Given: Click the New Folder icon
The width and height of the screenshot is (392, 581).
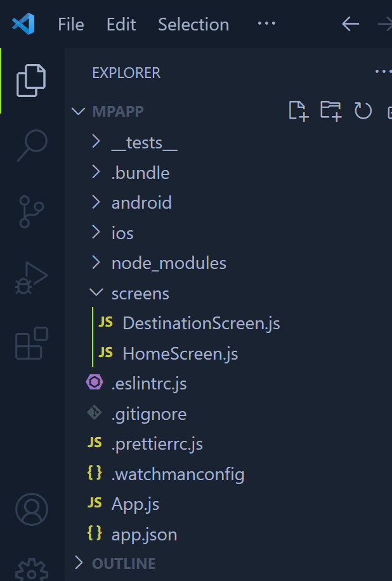Looking at the screenshot, I should tap(330, 111).
